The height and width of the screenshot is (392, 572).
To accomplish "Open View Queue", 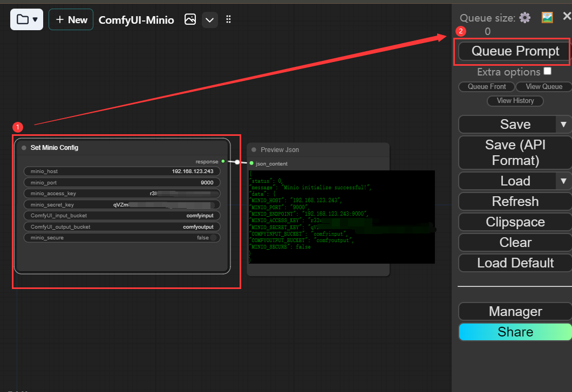I will (544, 86).
